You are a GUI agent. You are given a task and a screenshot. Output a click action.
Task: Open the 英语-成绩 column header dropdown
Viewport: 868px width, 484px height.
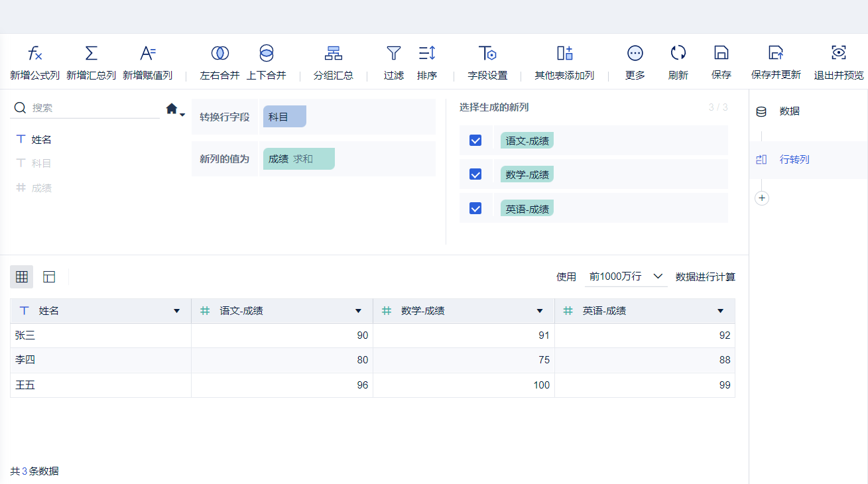tap(721, 311)
